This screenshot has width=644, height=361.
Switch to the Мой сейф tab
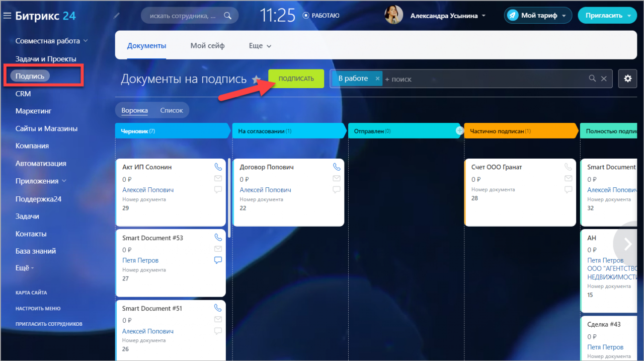tap(207, 46)
